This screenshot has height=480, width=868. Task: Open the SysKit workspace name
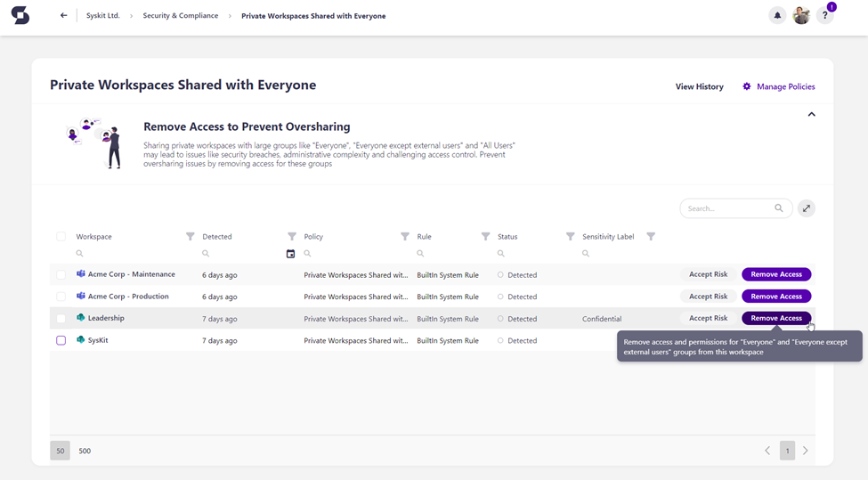pyautogui.click(x=98, y=340)
